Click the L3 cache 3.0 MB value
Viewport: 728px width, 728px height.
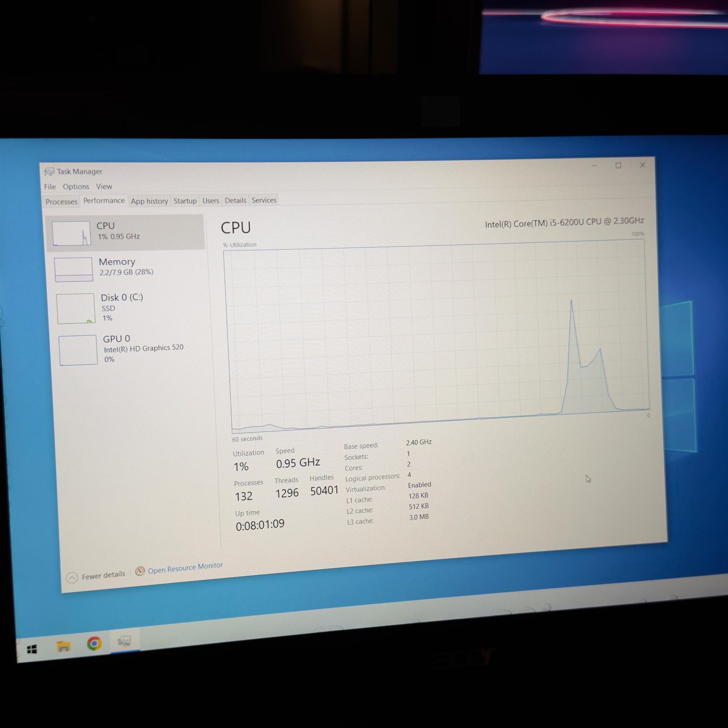419,517
